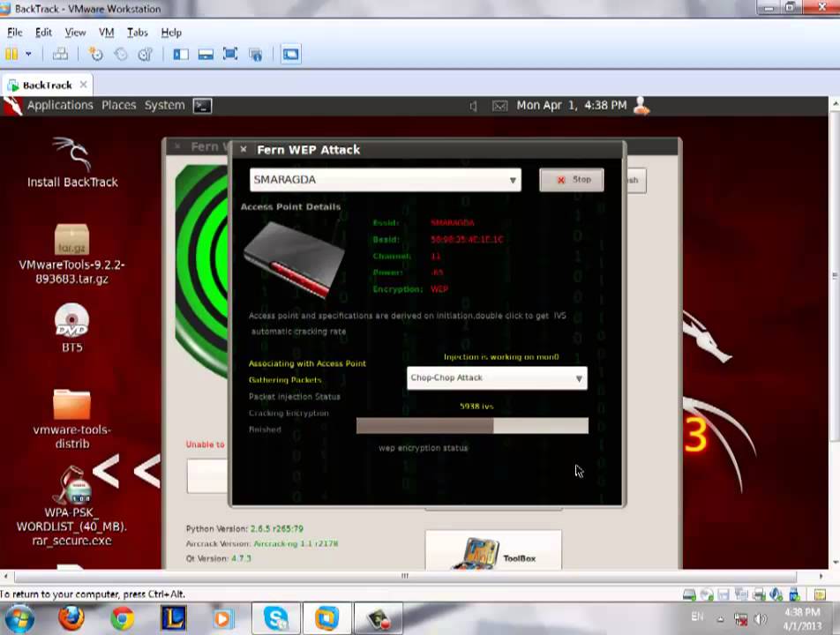Viewport: 840px width, 635px height.
Task: Open the Help menu
Action: [x=171, y=33]
